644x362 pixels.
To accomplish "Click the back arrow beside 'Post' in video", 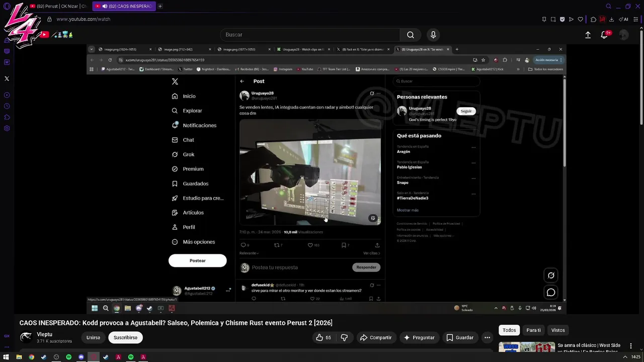I will (242, 81).
